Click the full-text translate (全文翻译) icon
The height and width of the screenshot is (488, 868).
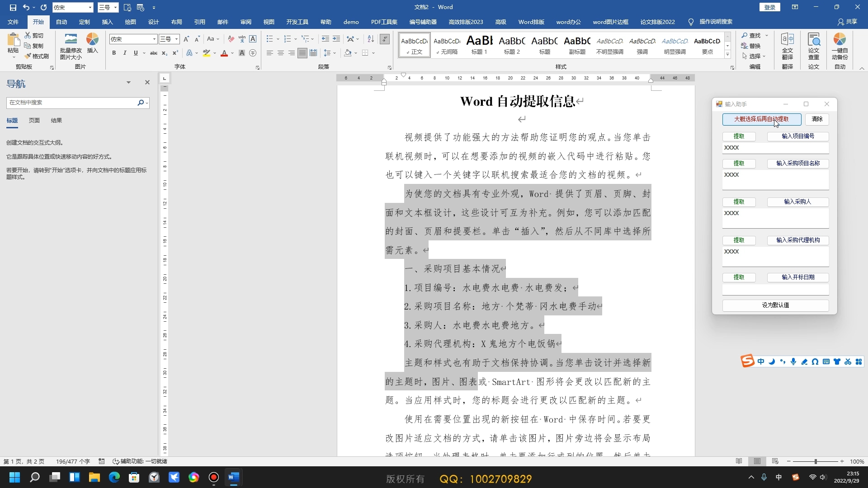click(x=788, y=46)
